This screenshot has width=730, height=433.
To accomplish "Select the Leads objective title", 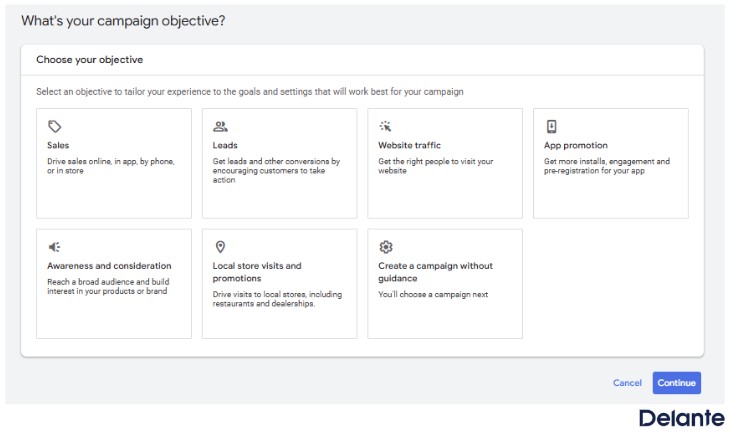I will pos(225,145).
